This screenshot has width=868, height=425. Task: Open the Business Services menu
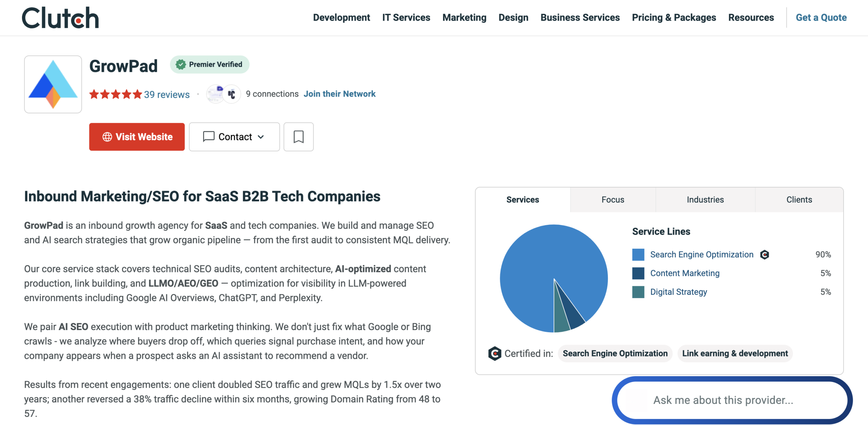[580, 18]
